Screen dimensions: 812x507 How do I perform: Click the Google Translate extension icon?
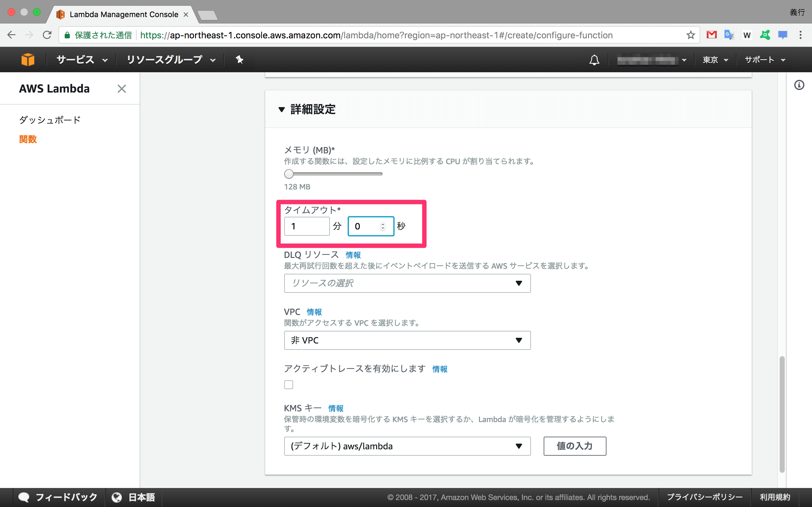[x=729, y=35]
